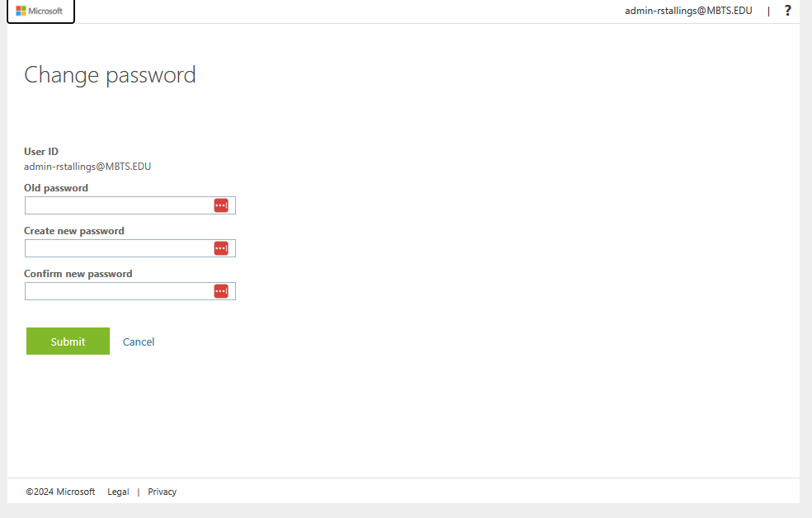Click the Microsoft logo in the header
The height and width of the screenshot is (518, 812).
[40, 11]
